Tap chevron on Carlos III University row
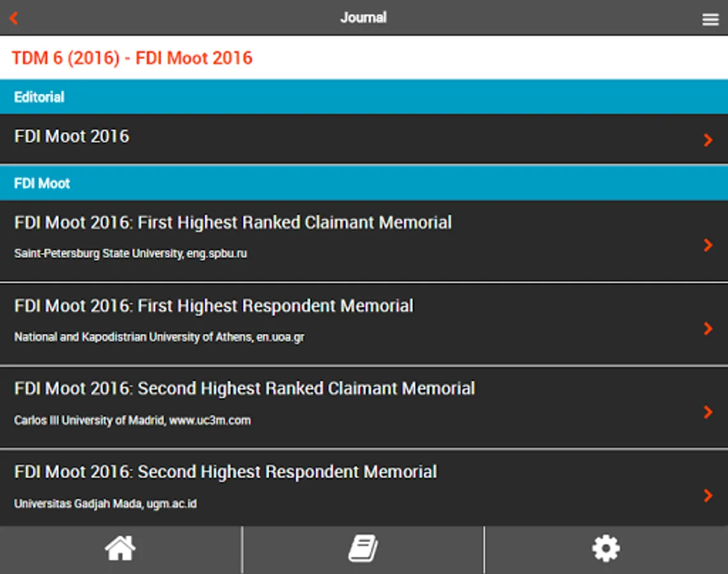Screen dimensions: 728x574 pyautogui.click(x=708, y=411)
